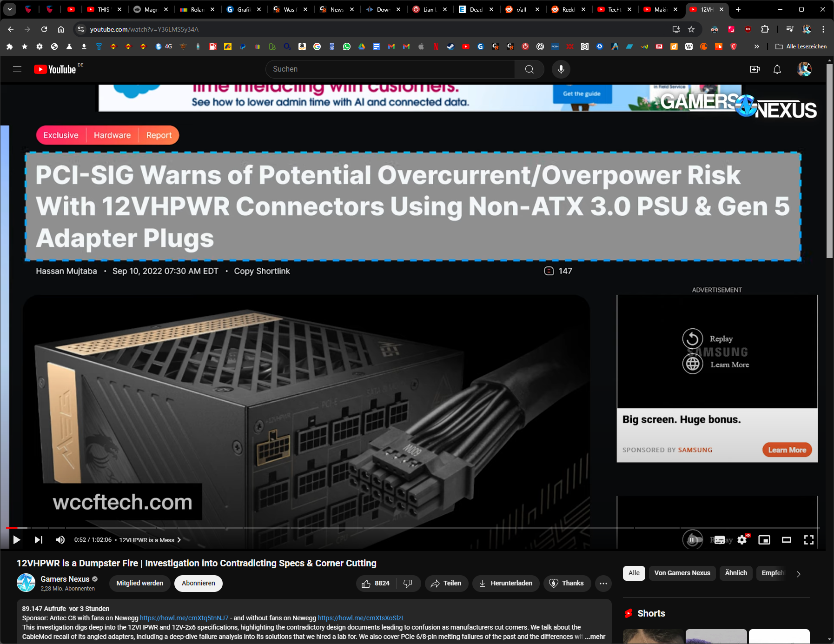Open the Wikipedia bookmark
The width and height of the screenshot is (834, 644).
coord(689,46)
